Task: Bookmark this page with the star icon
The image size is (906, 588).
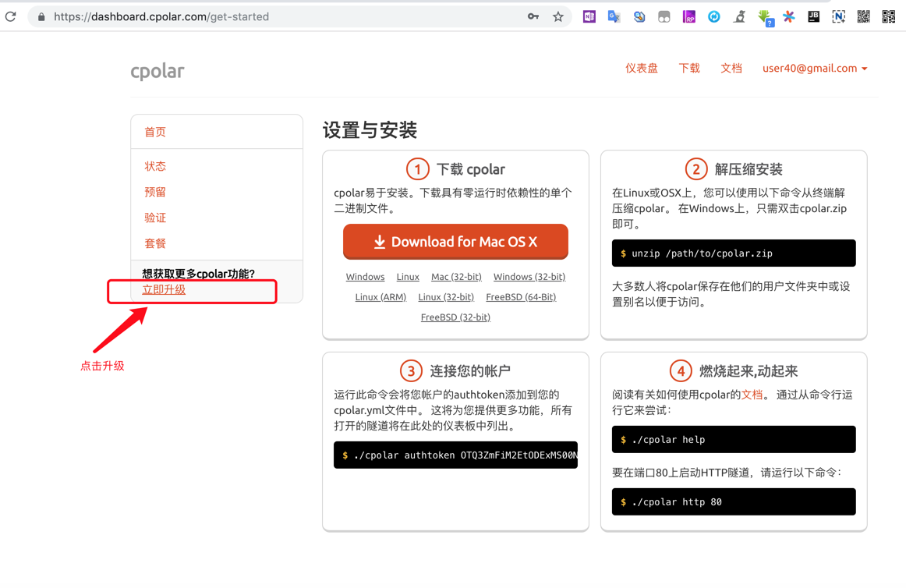Action: point(558,17)
